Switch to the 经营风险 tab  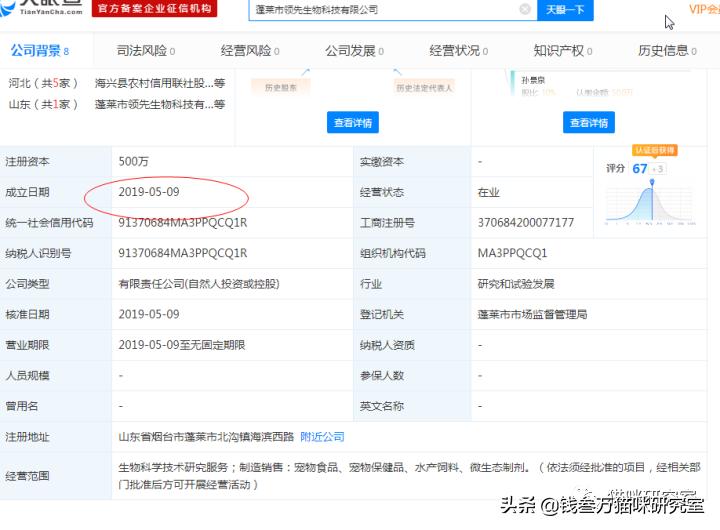click(250, 51)
